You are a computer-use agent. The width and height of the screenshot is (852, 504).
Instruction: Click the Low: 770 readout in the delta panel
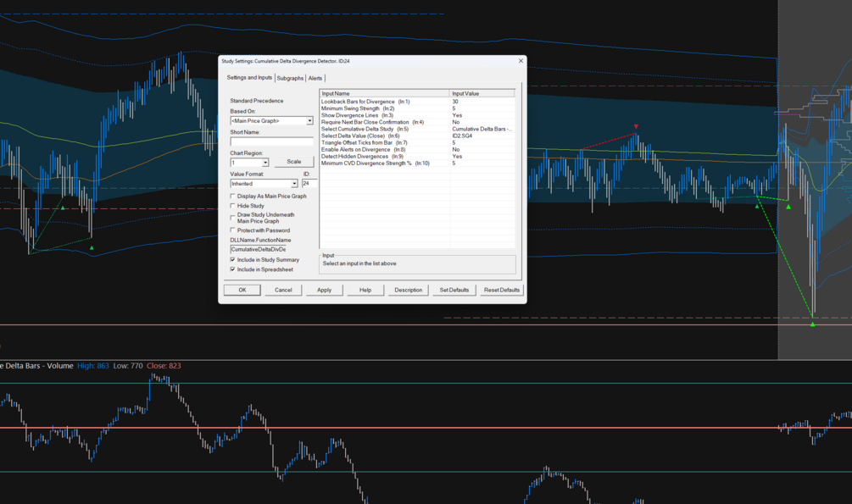[128, 366]
